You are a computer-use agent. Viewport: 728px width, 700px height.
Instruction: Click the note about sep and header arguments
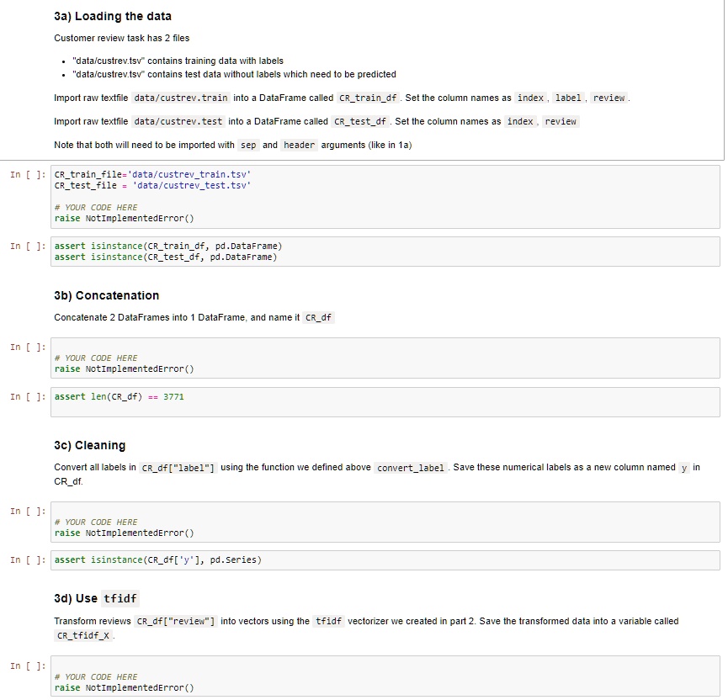232,145
